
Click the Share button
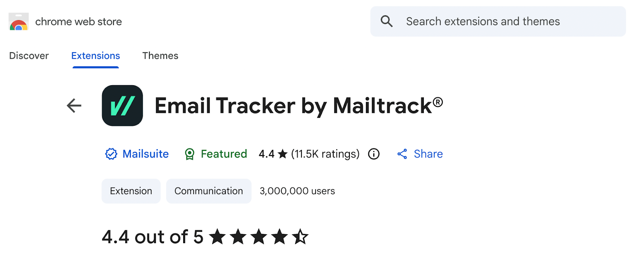point(428,154)
